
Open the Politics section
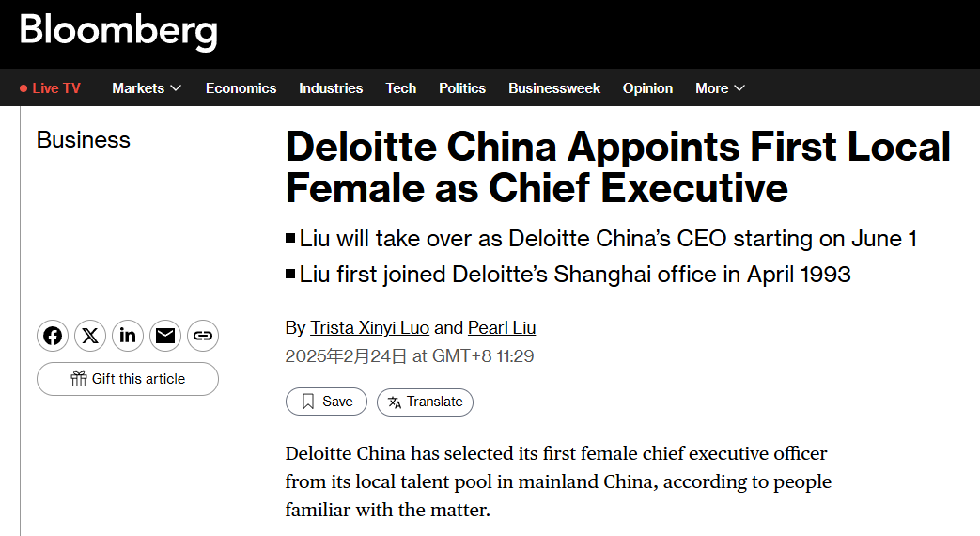pyautogui.click(x=462, y=88)
